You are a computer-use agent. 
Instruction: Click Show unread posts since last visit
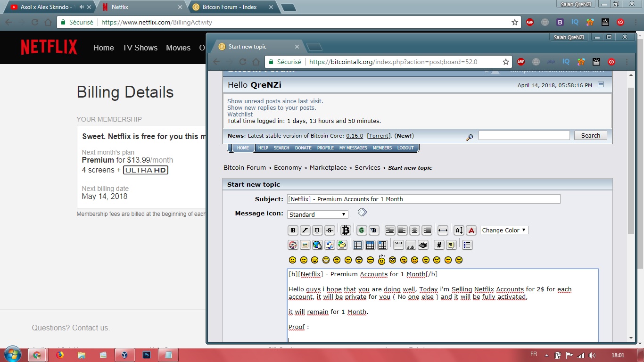pyautogui.click(x=275, y=101)
